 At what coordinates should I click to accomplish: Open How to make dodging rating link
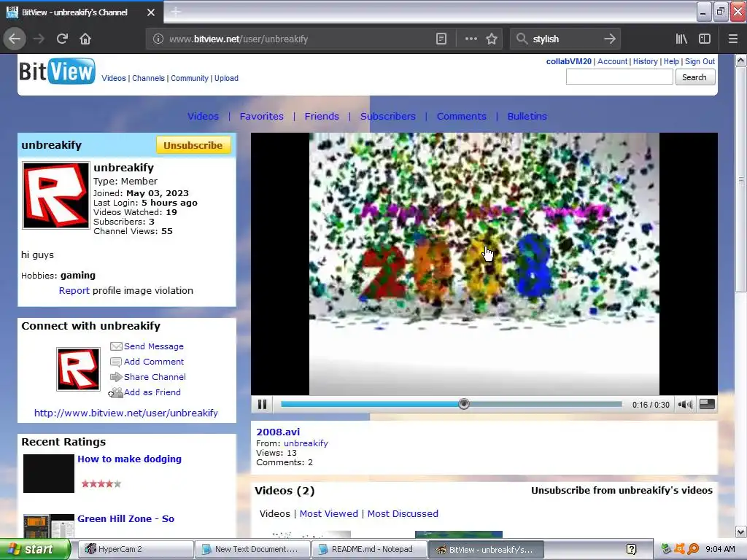tap(130, 459)
